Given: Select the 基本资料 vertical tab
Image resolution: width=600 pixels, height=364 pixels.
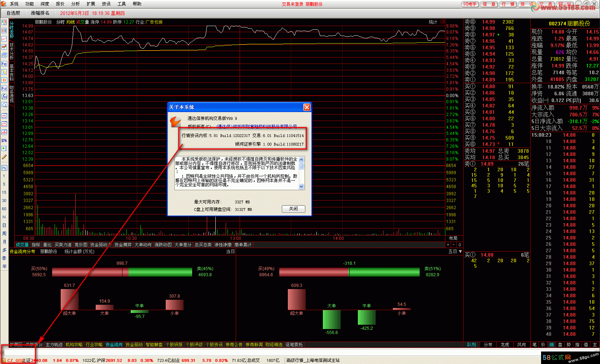Looking at the screenshot, I should (11, 72).
